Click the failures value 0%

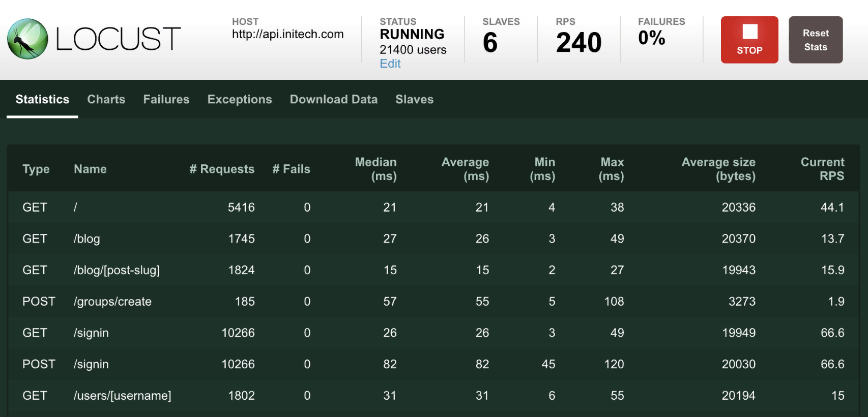tap(652, 38)
